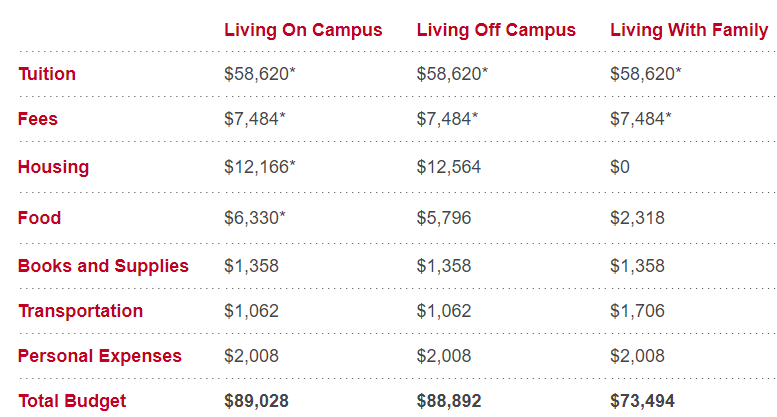Click the $88,892 off-campus total
Screen dimensions: 777x417
[449, 401]
